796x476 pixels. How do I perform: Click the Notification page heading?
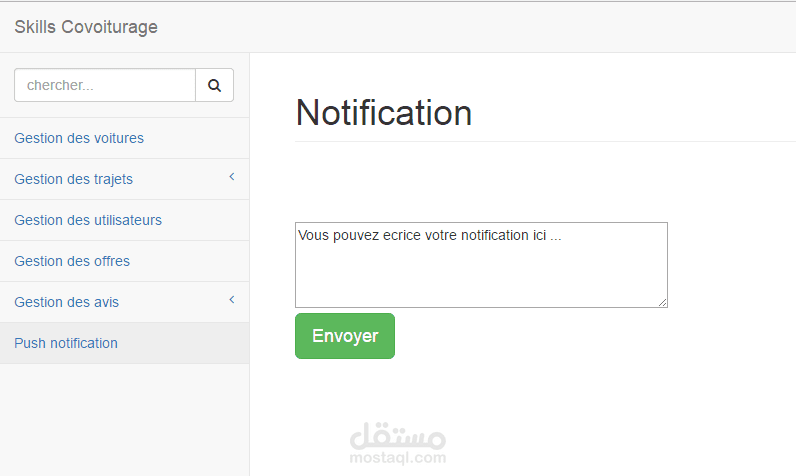coord(384,113)
